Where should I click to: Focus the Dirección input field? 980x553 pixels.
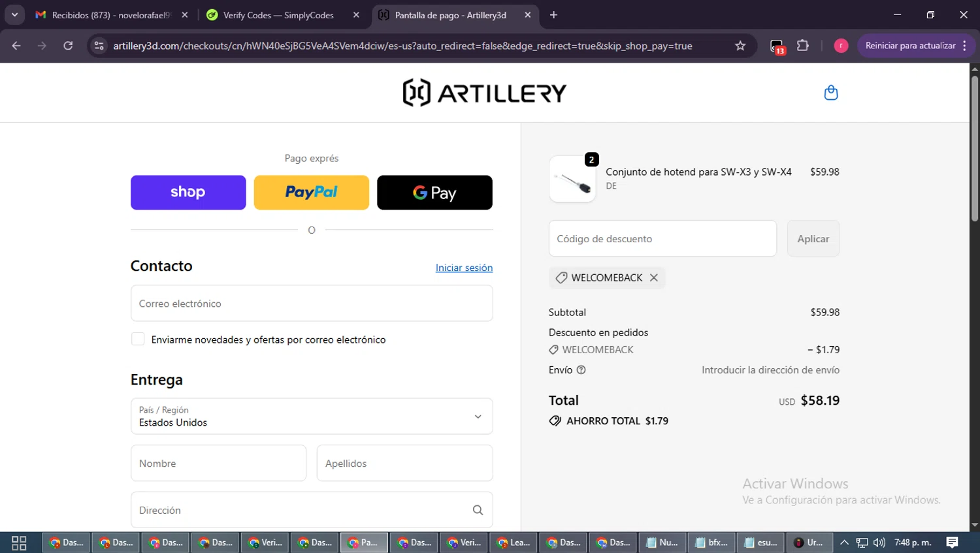(312, 510)
